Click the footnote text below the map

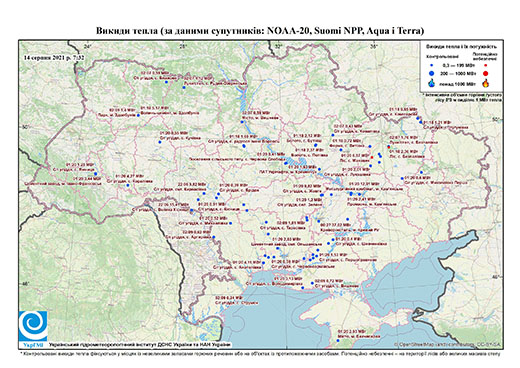260,353
